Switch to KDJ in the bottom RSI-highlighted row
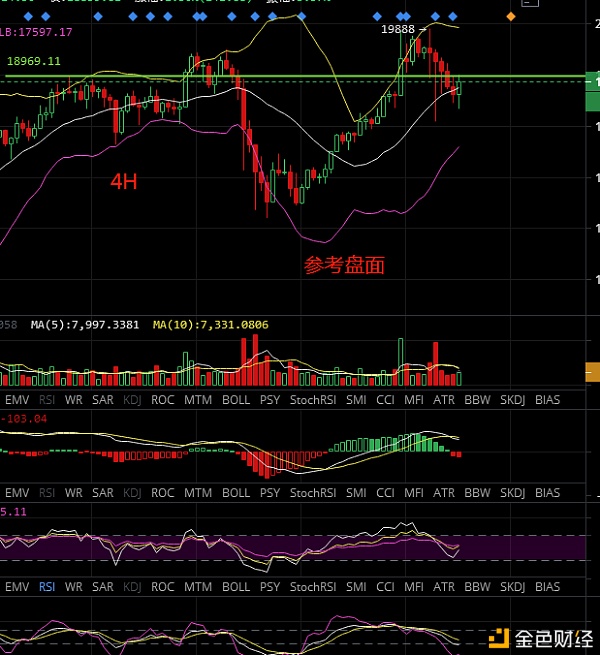600x655 pixels. 132,587
